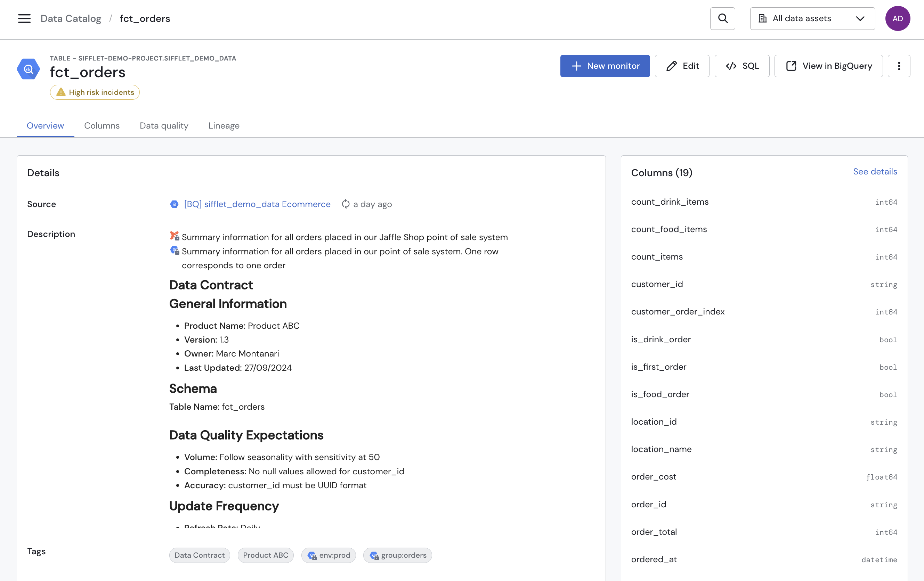Viewport: 924px width, 581px height.
Task: Click the building icon in All data assets
Action: (762, 18)
